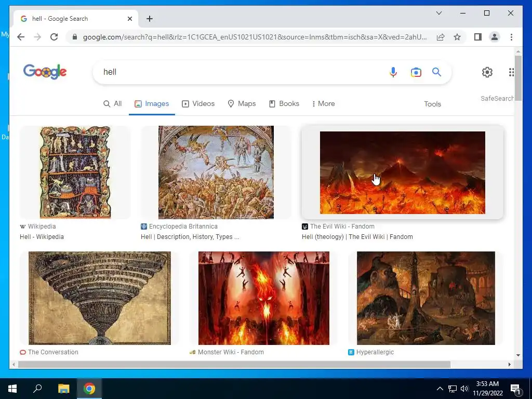The image size is (532, 399).
Task: Switch to the All results tab
Action: pyautogui.click(x=112, y=104)
